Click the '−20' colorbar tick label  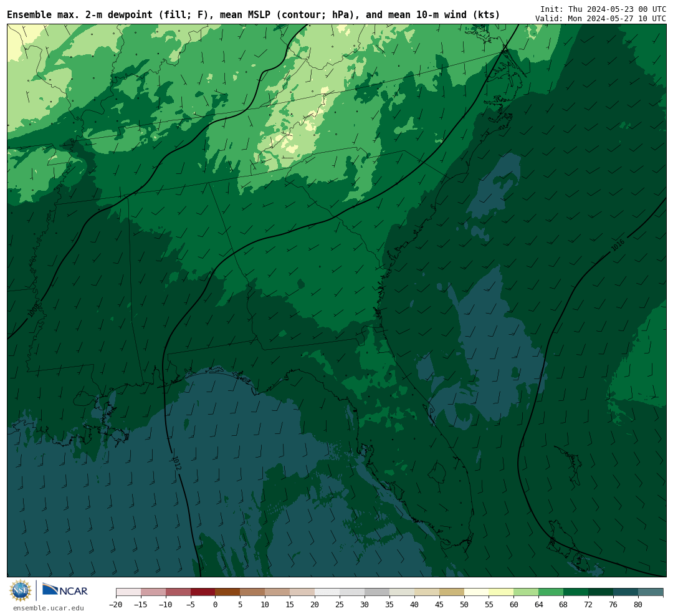pyautogui.click(x=116, y=605)
